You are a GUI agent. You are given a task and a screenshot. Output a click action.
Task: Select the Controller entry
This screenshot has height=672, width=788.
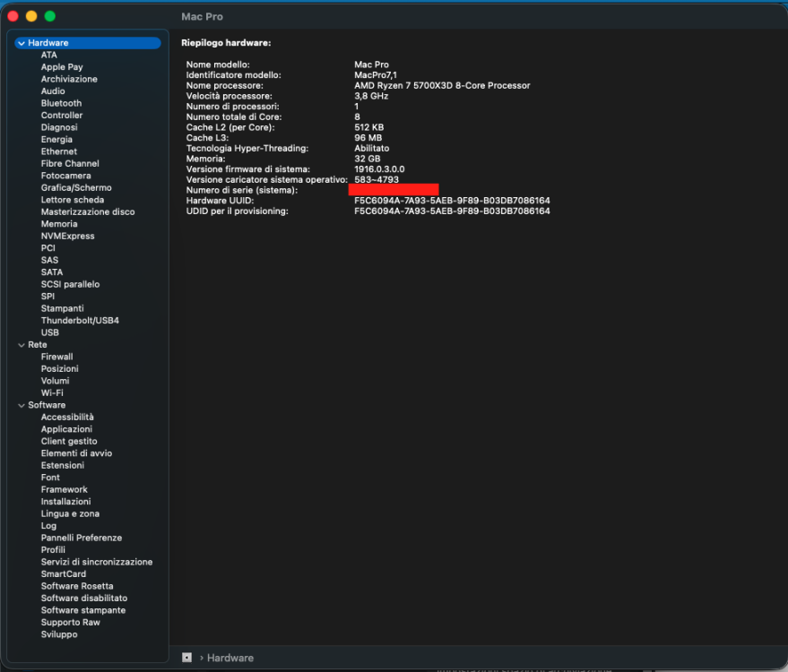click(61, 116)
